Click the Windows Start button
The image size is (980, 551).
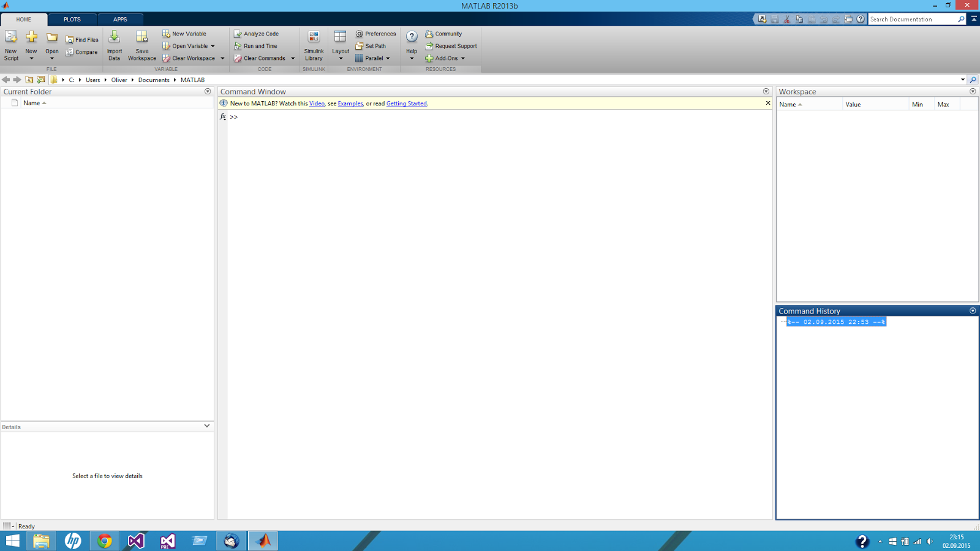(12, 541)
